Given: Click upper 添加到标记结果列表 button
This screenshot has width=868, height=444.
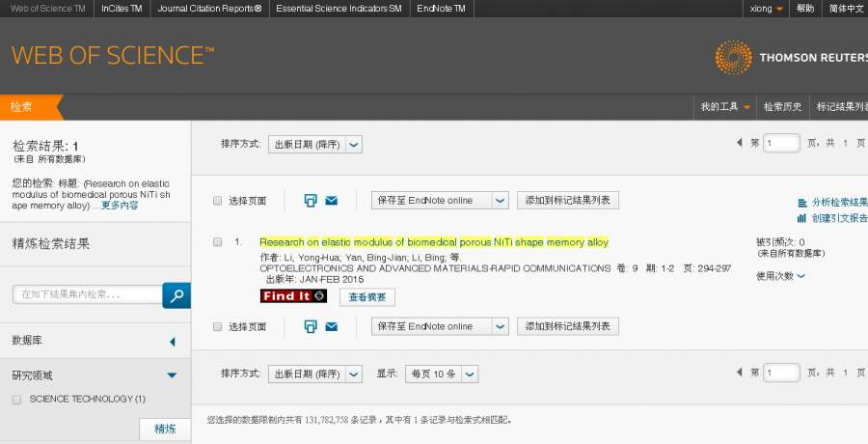Looking at the screenshot, I should pyautogui.click(x=568, y=200).
